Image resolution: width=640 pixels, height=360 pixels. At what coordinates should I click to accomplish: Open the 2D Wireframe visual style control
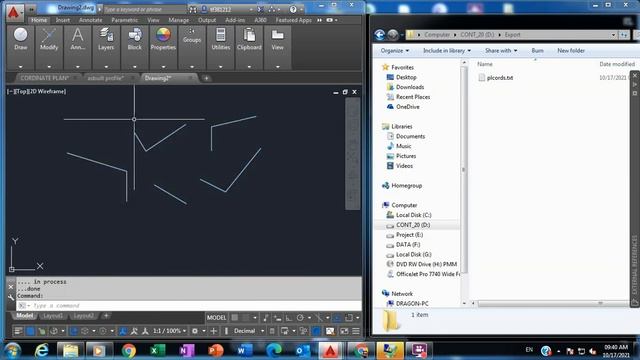47,91
